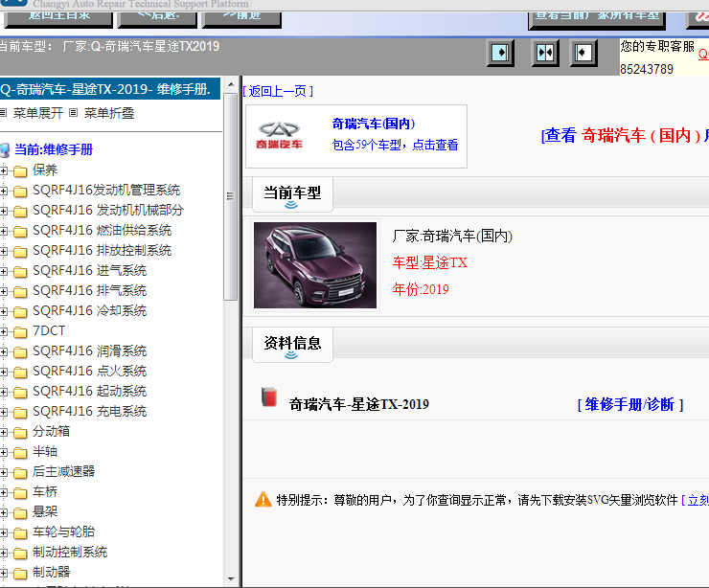Click the 返回主目录 button
Screen dimensions: 709x588
point(58,18)
